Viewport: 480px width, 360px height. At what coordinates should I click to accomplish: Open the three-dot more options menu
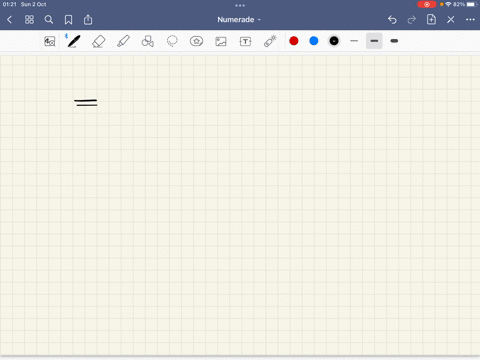(470, 20)
